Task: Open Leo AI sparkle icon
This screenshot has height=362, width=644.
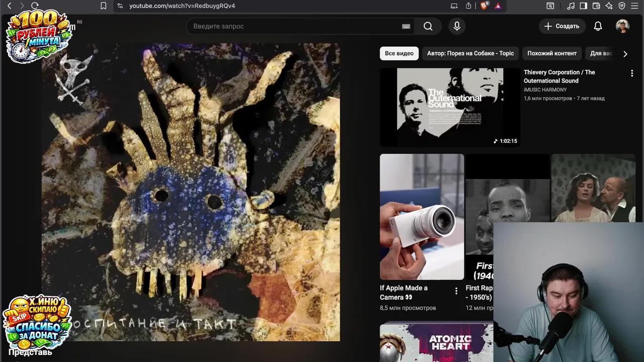Action: coord(609,6)
